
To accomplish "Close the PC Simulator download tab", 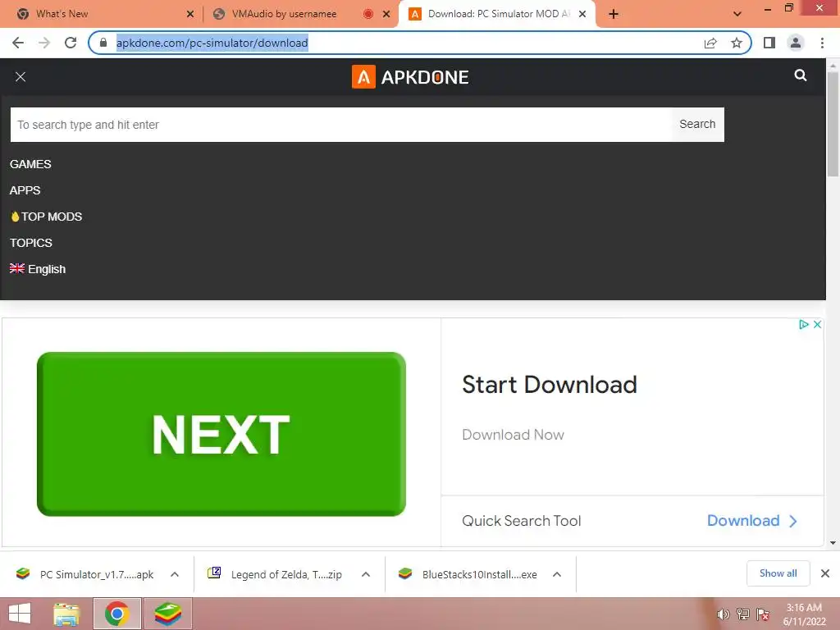I will point(582,15).
